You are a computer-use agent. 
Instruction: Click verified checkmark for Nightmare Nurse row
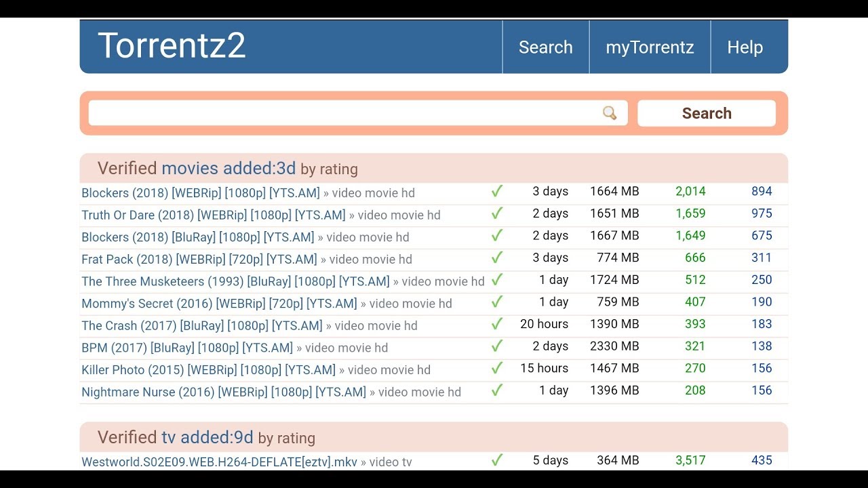coord(497,390)
